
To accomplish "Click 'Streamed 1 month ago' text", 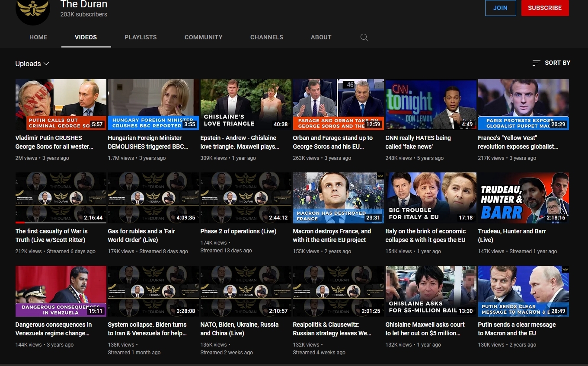I will pos(134,353).
